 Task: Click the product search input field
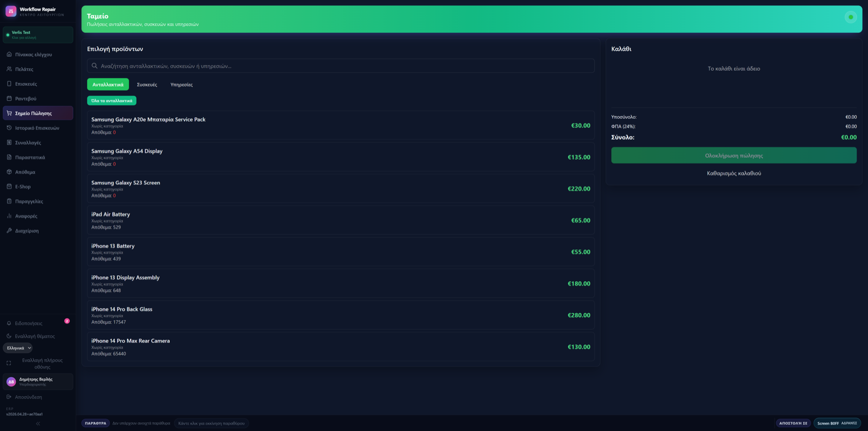pyautogui.click(x=341, y=66)
